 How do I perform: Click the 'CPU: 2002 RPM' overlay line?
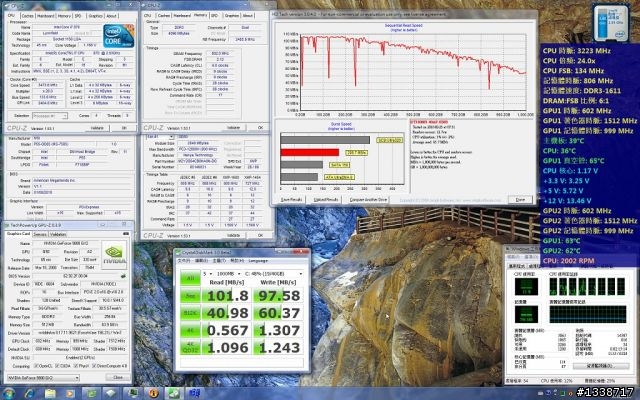point(569,261)
